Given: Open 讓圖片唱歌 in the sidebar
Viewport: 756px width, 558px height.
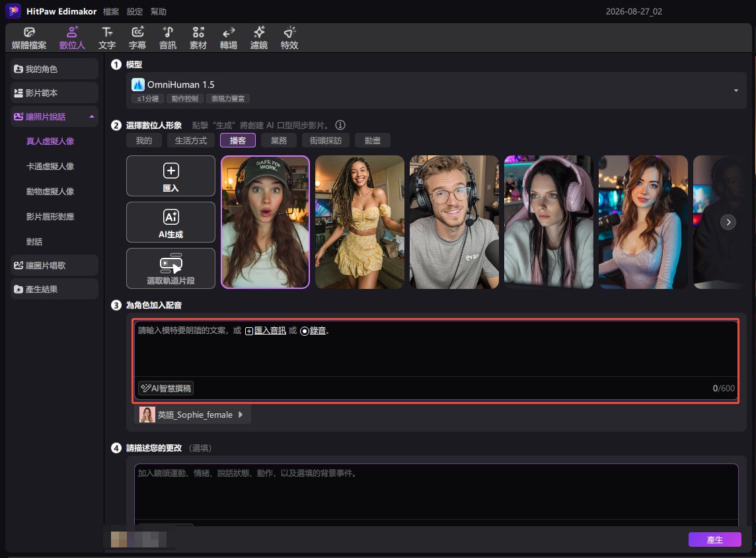Looking at the screenshot, I should pyautogui.click(x=54, y=265).
